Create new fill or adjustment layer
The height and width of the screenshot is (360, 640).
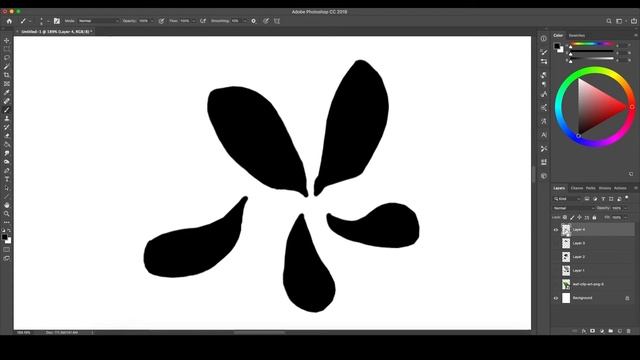click(x=602, y=331)
